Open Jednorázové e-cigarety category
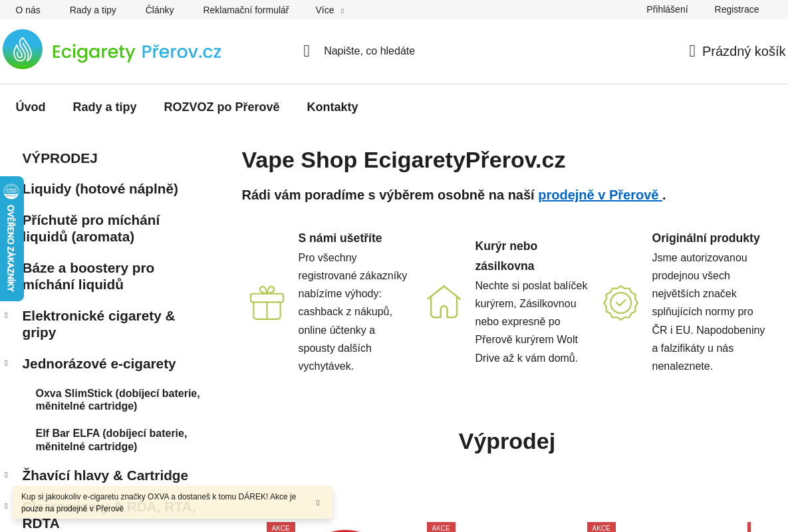Screen dimensions: 798x532 click(99, 364)
